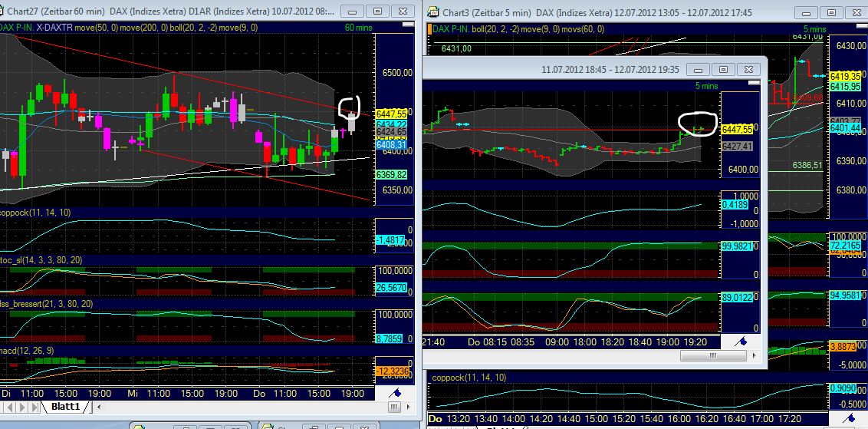Click stoc_sl(14, 3, 3, 80, 20) indicator label
This screenshot has width=868, height=429.
click(x=41, y=259)
